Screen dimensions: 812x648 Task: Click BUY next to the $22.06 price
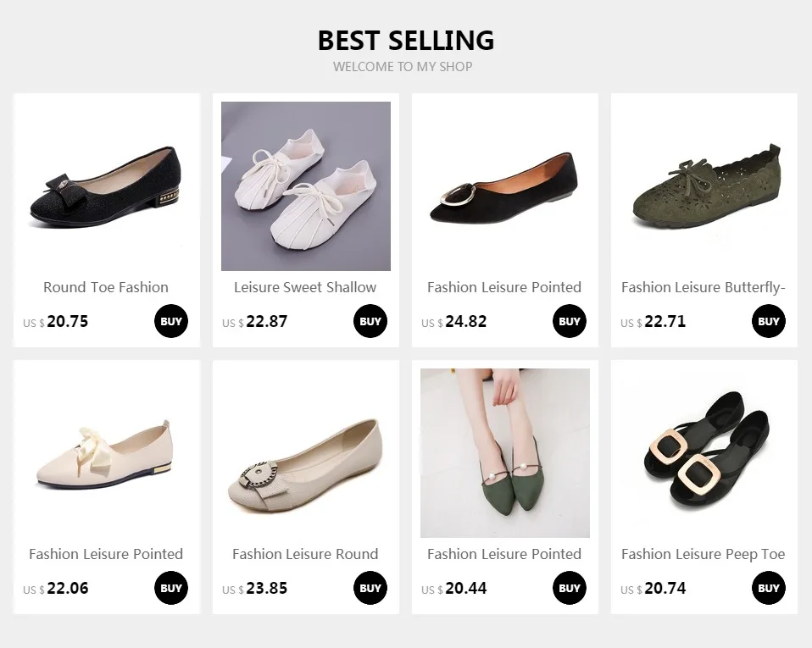(171, 589)
